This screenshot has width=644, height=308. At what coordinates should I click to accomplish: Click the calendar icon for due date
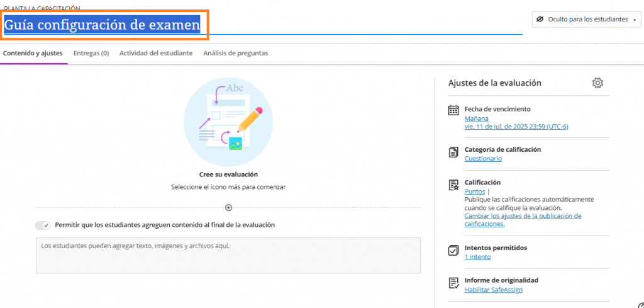[453, 110]
